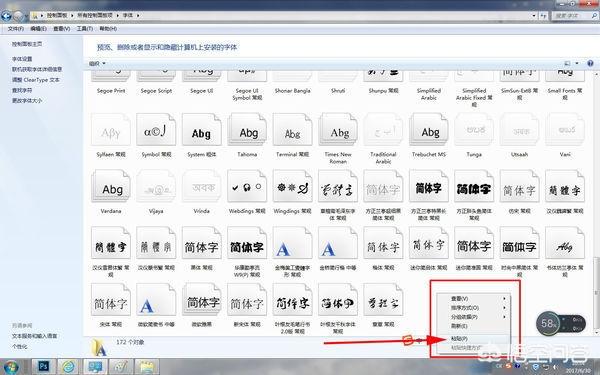Open the 帮助(H) menu
The width and height of the screenshot is (600, 375).
[x=108, y=29]
